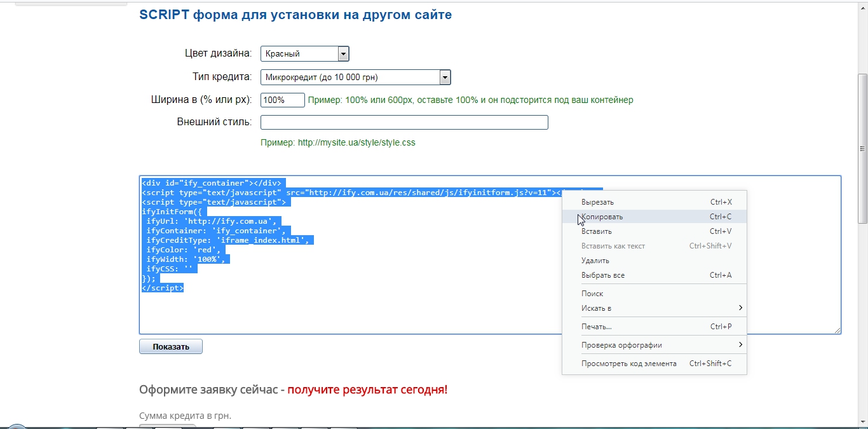
Task: Click the scrollbar track below the thumb
Action: tap(862, 318)
